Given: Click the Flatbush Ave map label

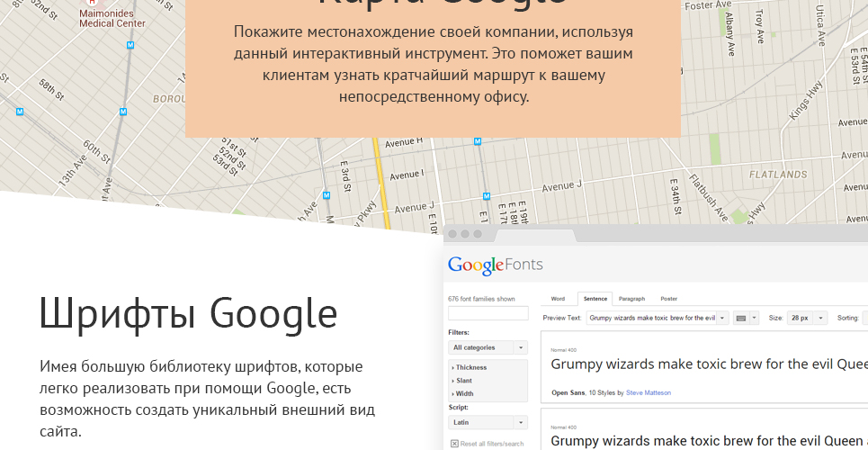Looking at the screenshot, I should pyautogui.click(x=709, y=198).
